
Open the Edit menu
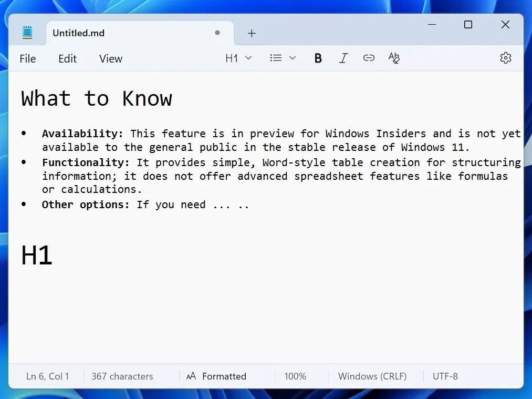[x=67, y=59]
